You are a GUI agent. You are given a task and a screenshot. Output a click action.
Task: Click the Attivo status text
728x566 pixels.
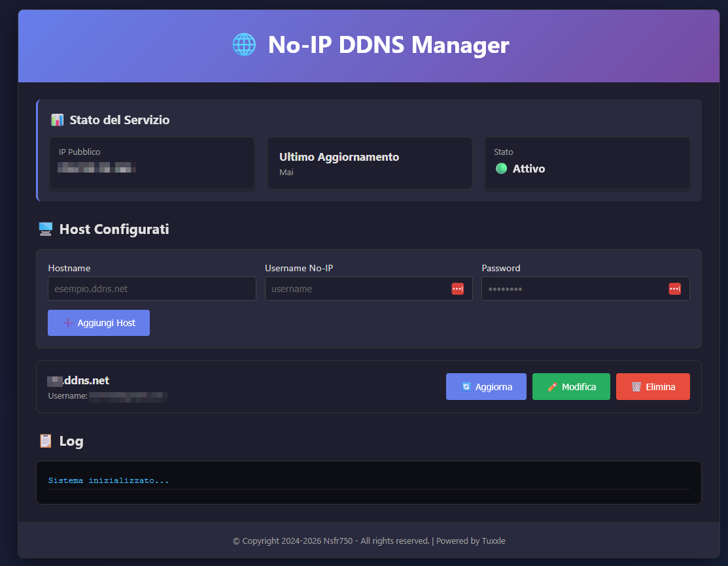[529, 169]
